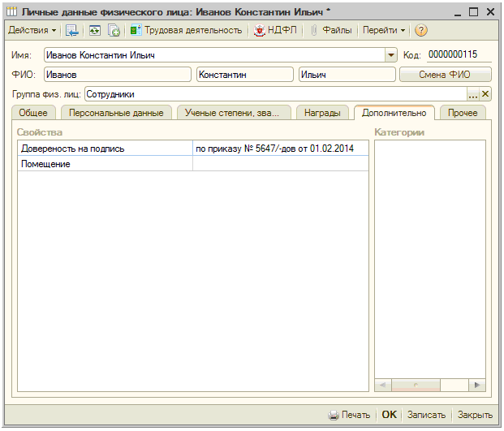The height and width of the screenshot is (431, 504).
Task: Select the Помещение property row
Action: pyautogui.click(x=193, y=164)
